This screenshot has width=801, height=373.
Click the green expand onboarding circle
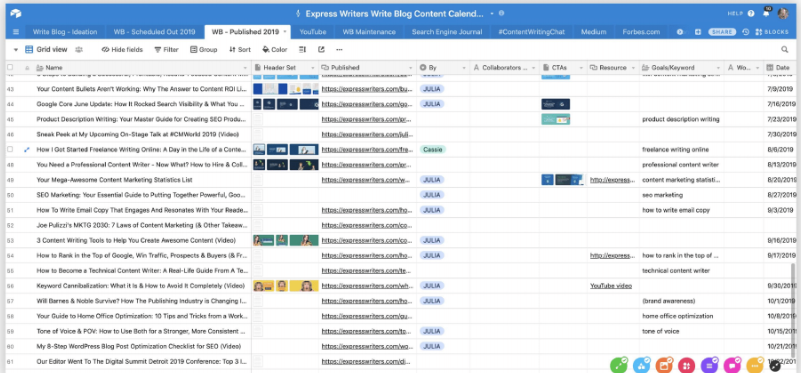pos(619,365)
